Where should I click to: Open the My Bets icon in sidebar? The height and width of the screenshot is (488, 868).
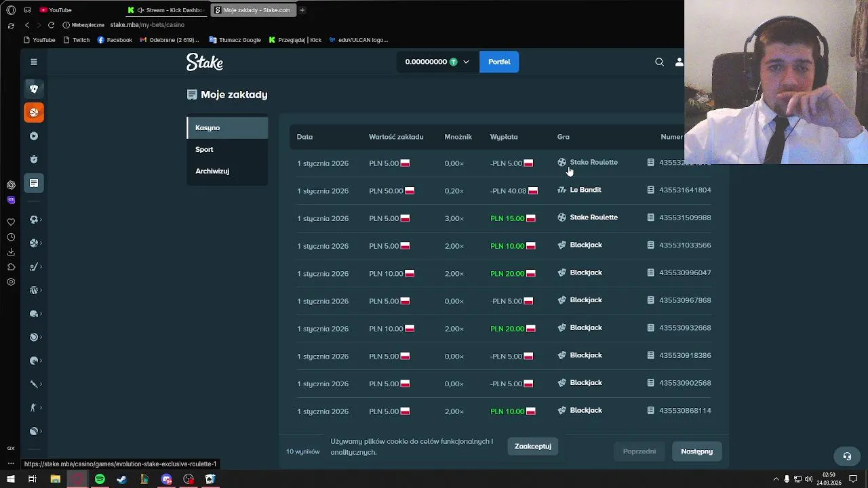[x=34, y=183]
